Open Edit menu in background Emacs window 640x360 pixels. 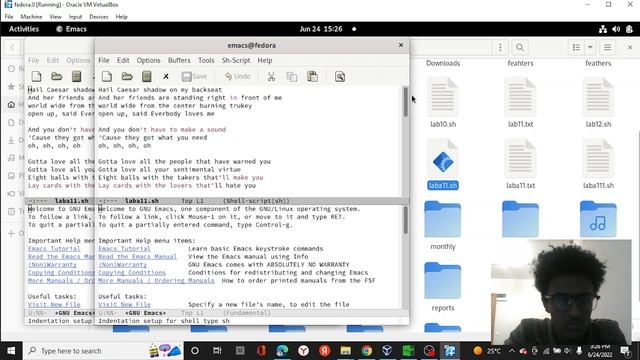coord(53,60)
